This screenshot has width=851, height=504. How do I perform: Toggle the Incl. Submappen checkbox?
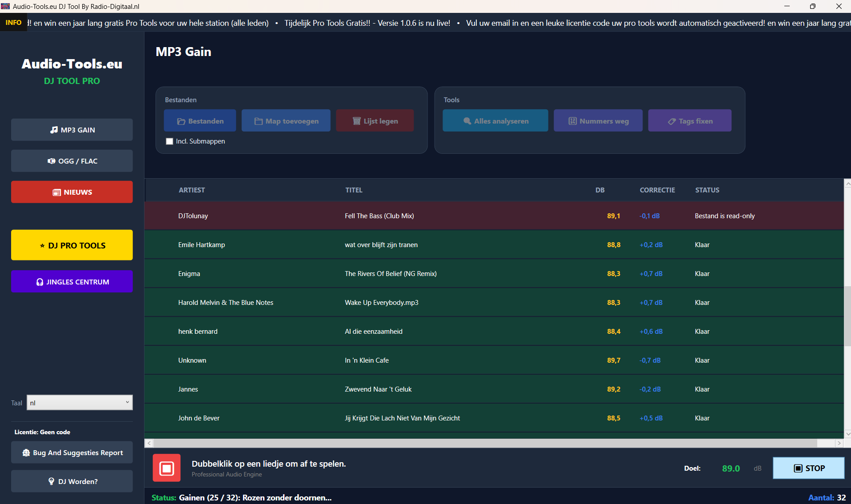169,141
